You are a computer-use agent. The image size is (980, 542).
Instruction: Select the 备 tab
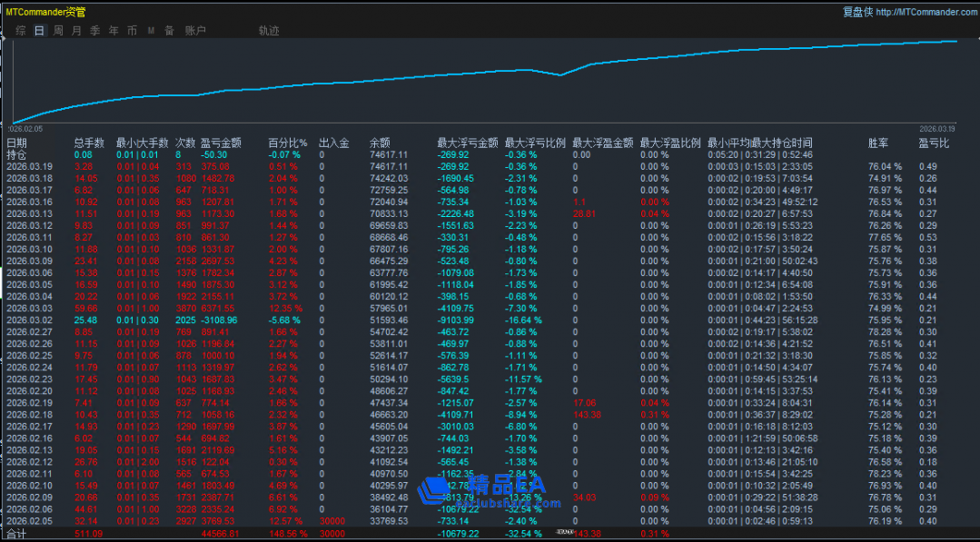169,31
